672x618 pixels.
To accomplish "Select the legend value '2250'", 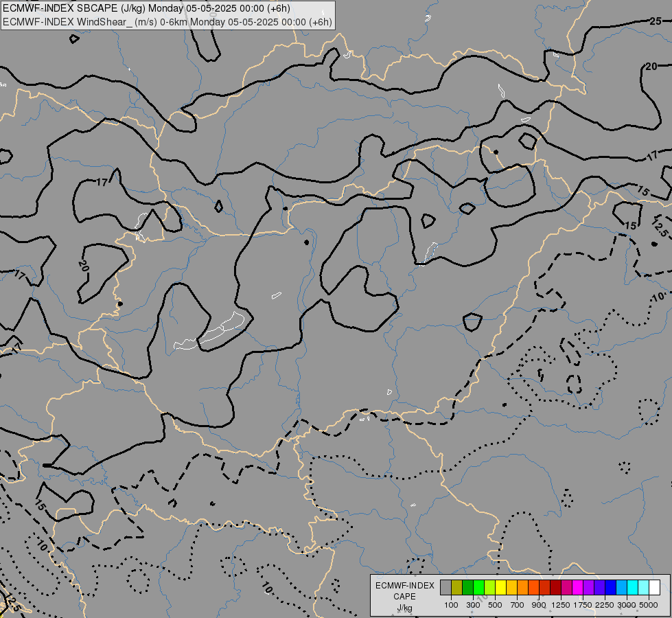I will pos(604,605).
